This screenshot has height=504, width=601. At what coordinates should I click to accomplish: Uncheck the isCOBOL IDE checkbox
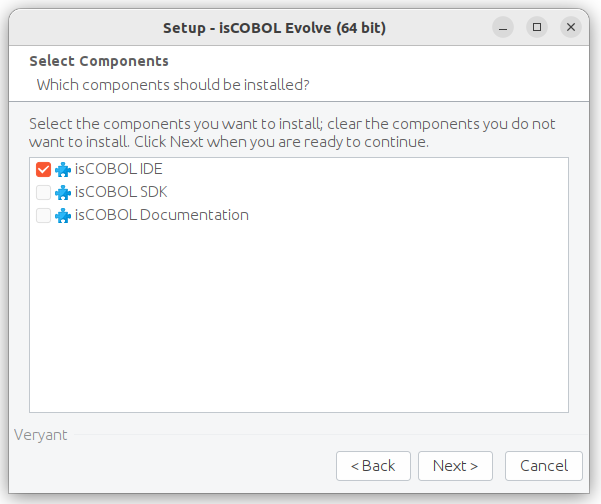(43, 169)
